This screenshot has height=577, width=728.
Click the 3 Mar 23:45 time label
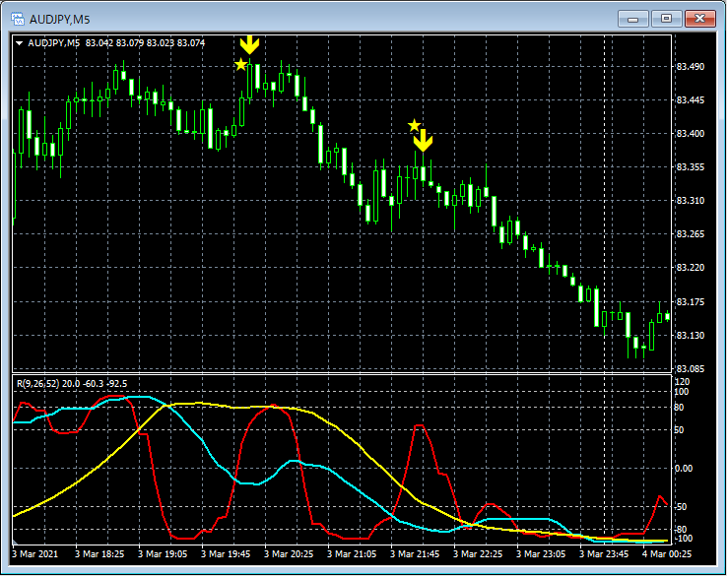(604, 554)
